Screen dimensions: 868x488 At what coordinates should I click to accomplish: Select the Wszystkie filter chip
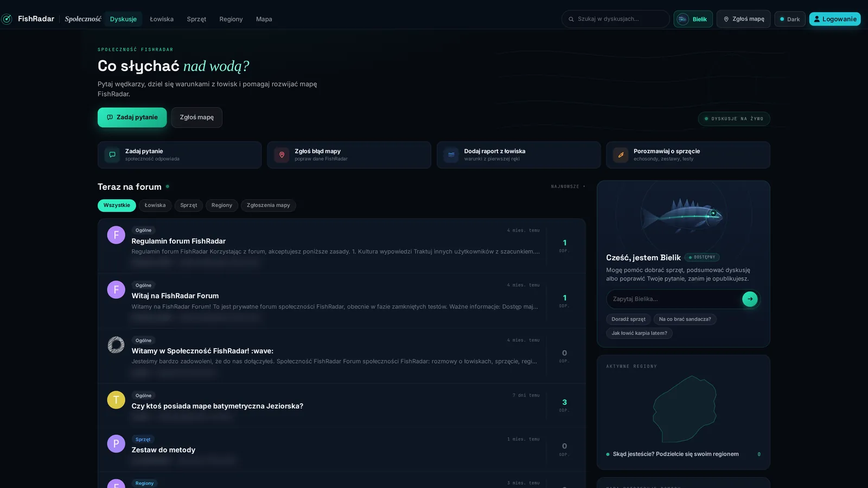(x=117, y=206)
